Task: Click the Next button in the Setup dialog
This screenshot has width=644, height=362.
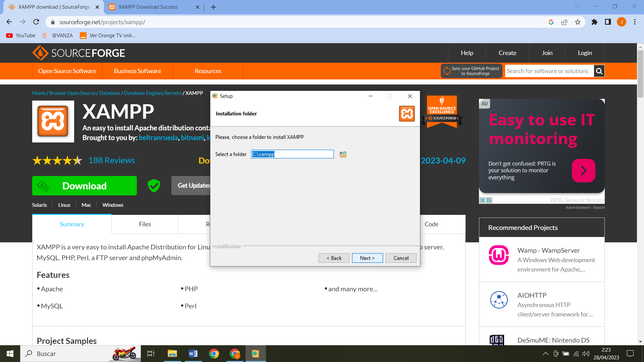Action: pyautogui.click(x=367, y=258)
